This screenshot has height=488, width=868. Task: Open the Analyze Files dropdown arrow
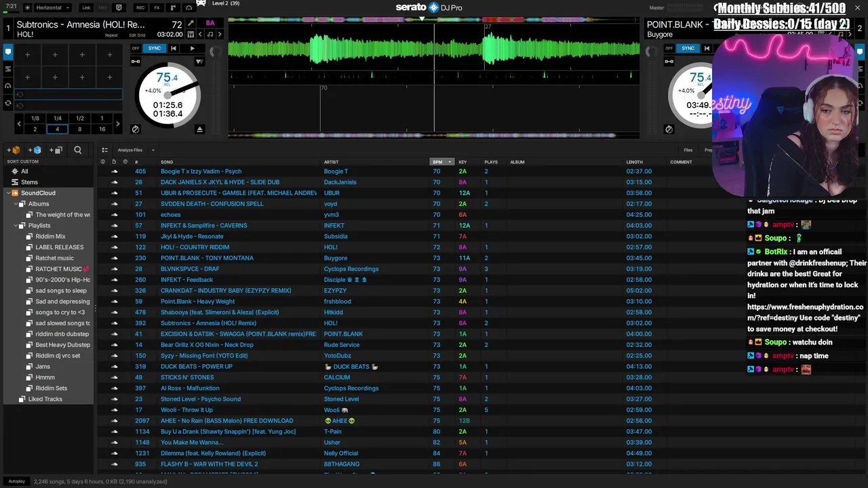coord(153,150)
